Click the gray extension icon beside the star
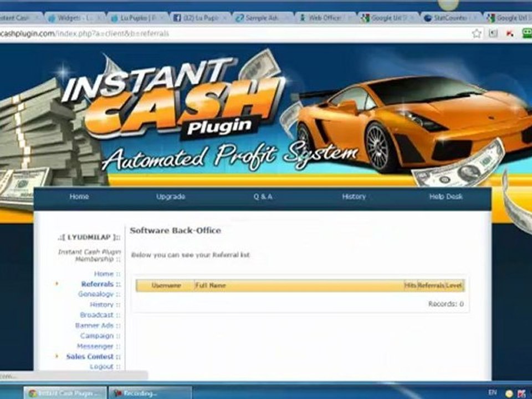The image size is (532, 399). [x=493, y=33]
